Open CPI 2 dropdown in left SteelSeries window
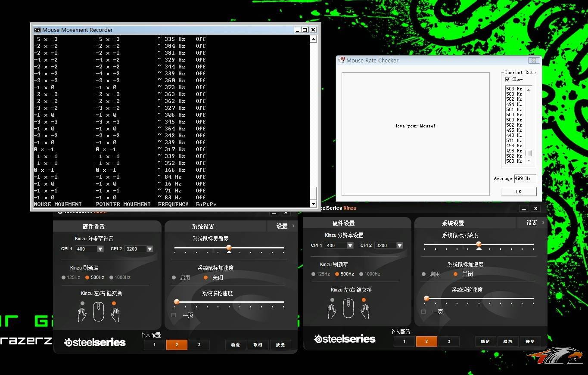 (x=150, y=249)
